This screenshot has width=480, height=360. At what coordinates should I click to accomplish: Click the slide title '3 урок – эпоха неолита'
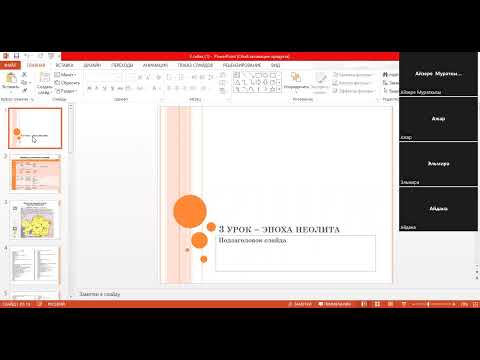tap(279, 229)
